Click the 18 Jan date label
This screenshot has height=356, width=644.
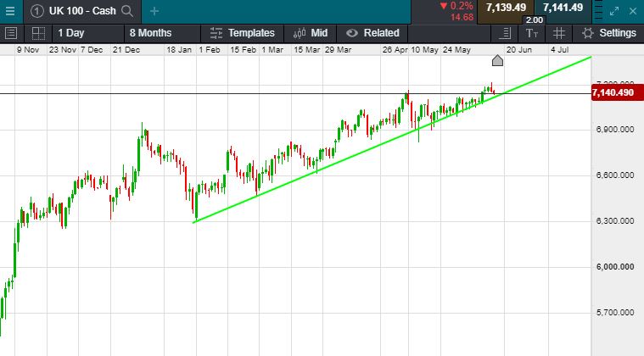pyautogui.click(x=179, y=50)
